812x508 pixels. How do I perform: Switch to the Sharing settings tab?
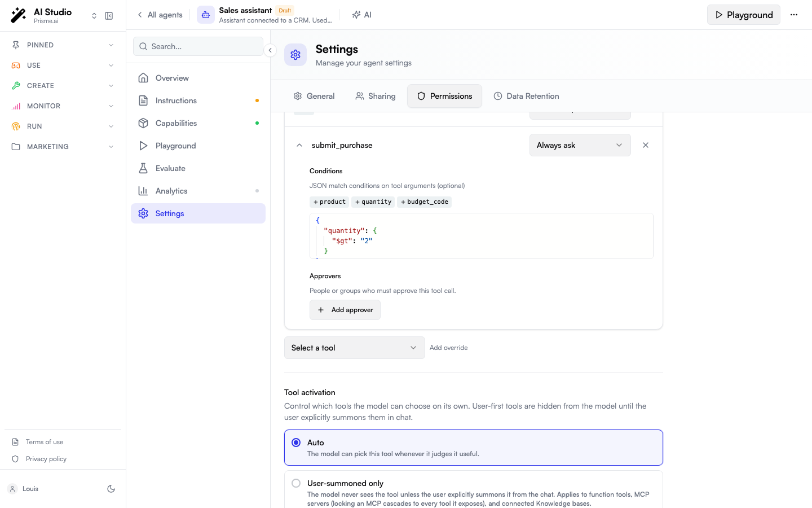pyautogui.click(x=376, y=96)
